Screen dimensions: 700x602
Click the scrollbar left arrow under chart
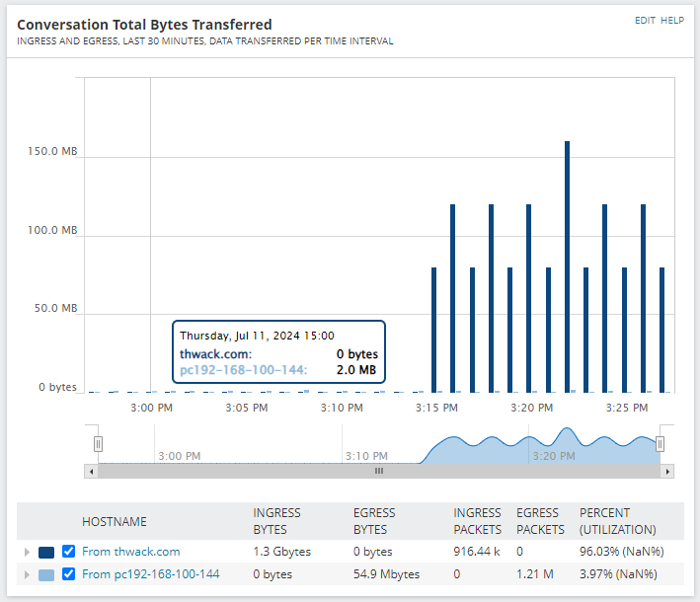pyautogui.click(x=92, y=472)
